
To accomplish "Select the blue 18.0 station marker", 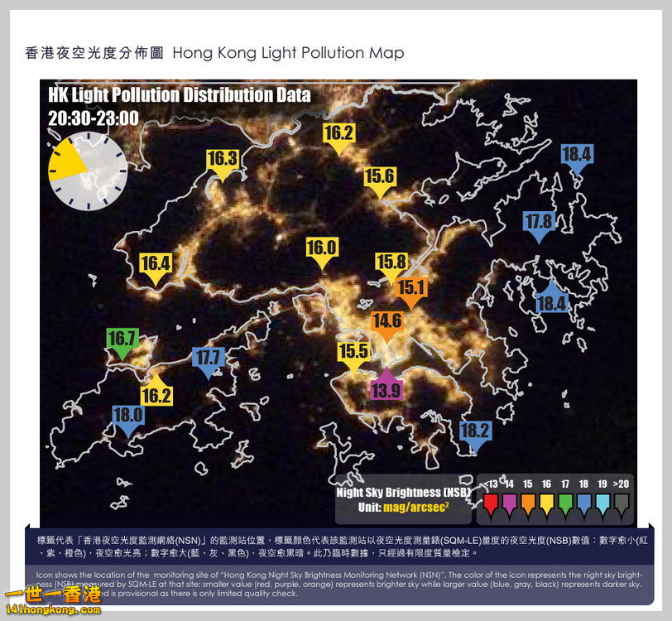I will 128,417.
